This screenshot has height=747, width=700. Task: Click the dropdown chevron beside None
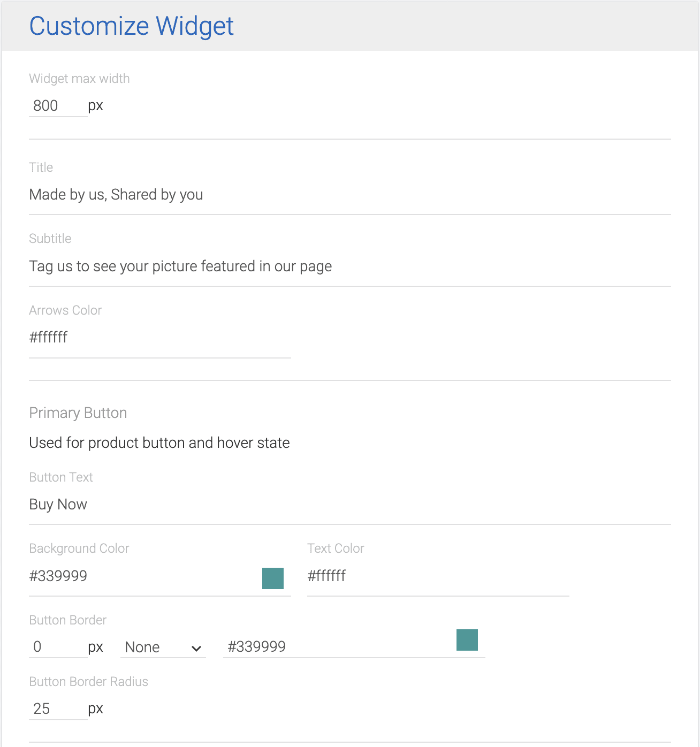click(196, 648)
